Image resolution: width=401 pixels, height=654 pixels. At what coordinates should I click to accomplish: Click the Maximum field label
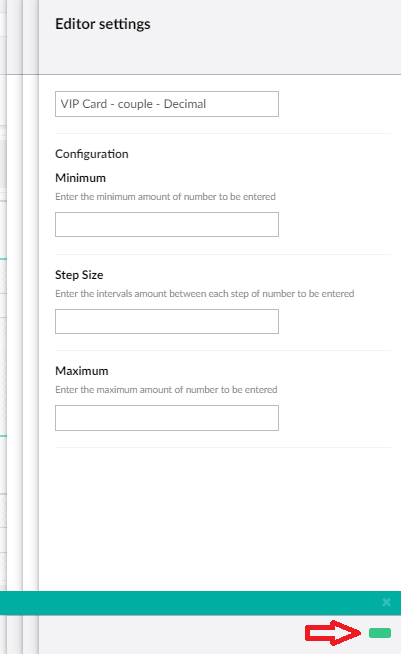tap(82, 371)
